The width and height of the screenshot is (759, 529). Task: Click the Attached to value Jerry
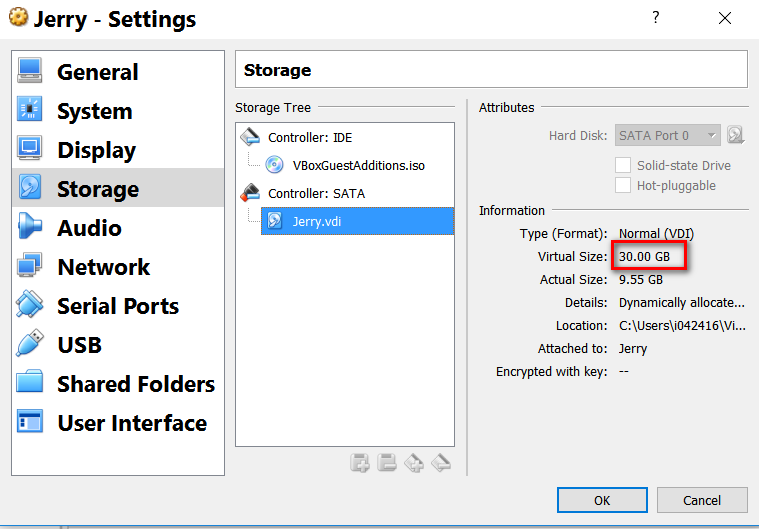pyautogui.click(x=633, y=349)
